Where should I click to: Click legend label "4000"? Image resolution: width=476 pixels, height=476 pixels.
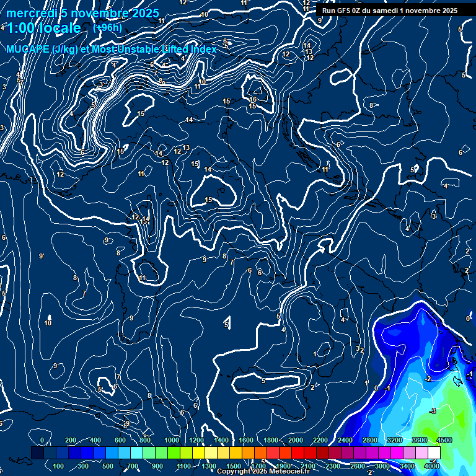click(x=431, y=466)
